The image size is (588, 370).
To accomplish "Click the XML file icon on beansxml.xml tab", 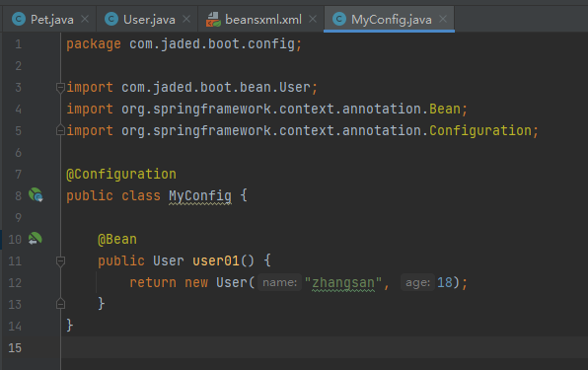I will pyautogui.click(x=213, y=19).
